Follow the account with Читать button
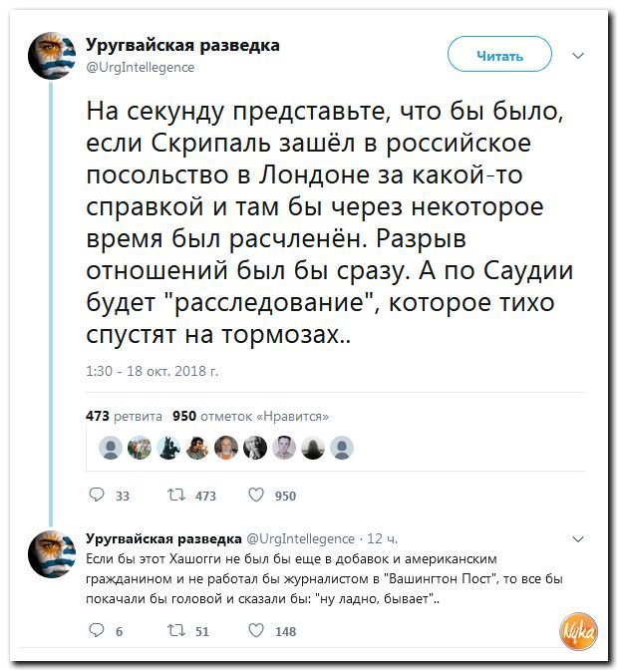The width and height of the screenshot is (619, 672). (499, 54)
